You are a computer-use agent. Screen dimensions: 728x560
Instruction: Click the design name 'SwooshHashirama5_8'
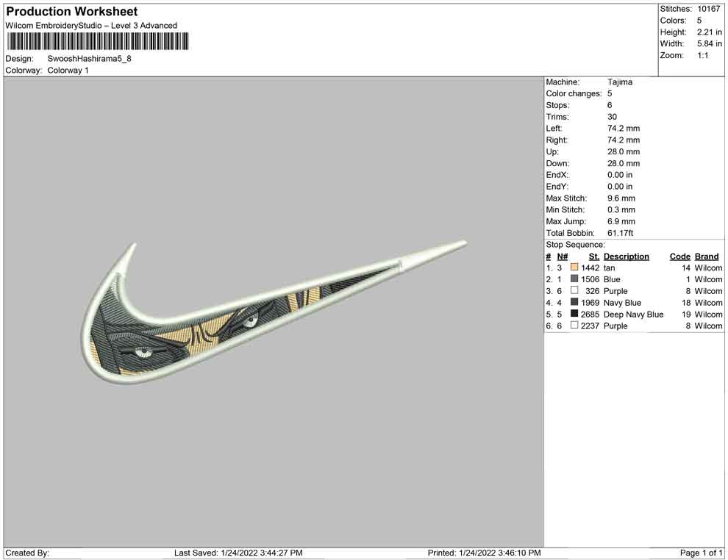point(89,59)
